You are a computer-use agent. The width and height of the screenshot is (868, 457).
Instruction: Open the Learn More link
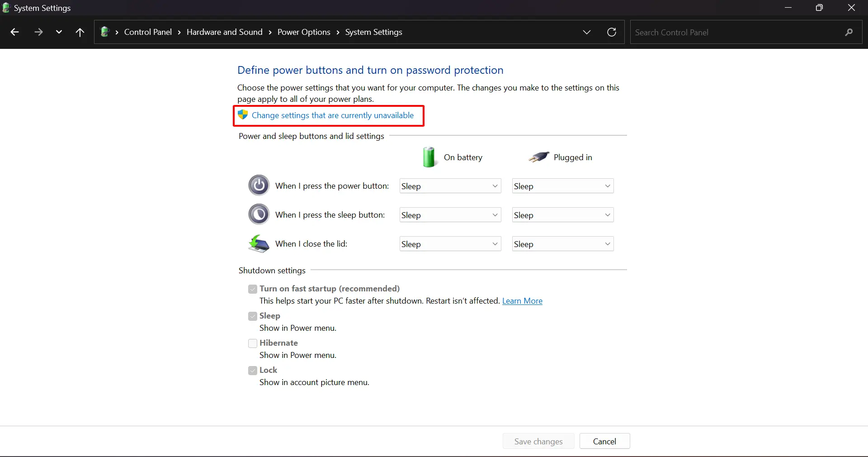point(522,301)
